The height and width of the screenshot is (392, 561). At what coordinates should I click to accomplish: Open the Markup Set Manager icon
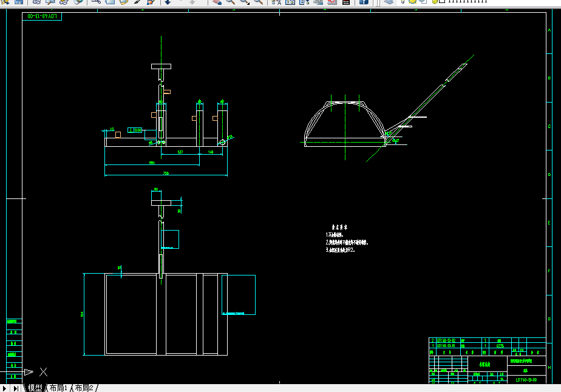point(332,2)
